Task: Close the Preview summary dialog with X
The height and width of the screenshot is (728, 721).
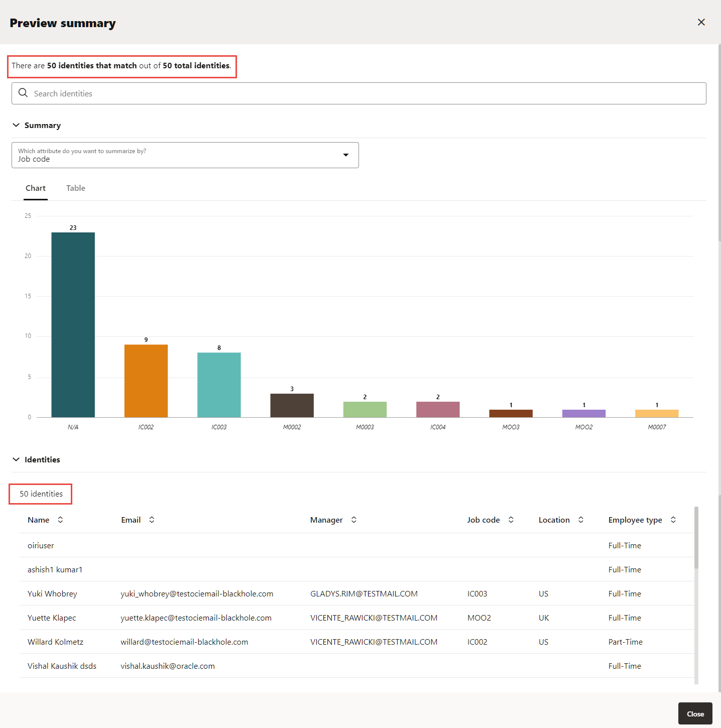Action: [x=701, y=22]
